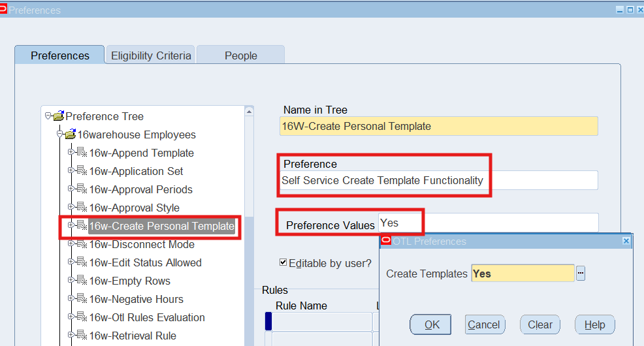Open the People tab

(240, 55)
